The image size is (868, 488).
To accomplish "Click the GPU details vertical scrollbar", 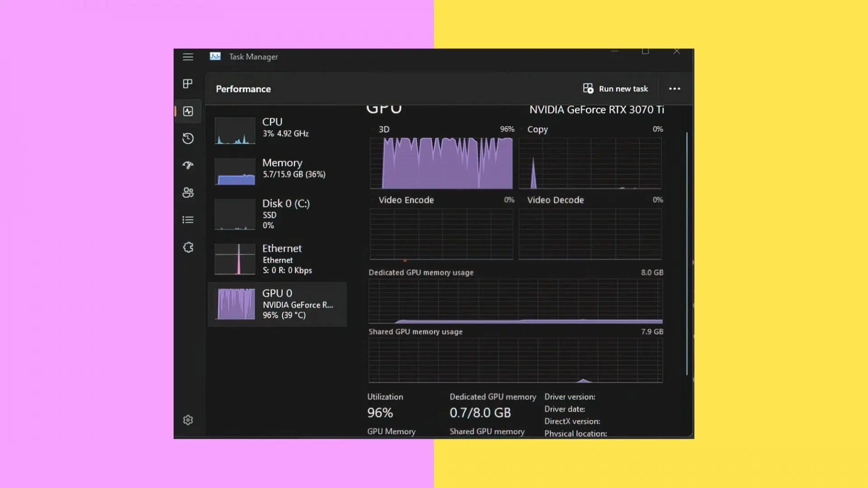I will (x=687, y=253).
